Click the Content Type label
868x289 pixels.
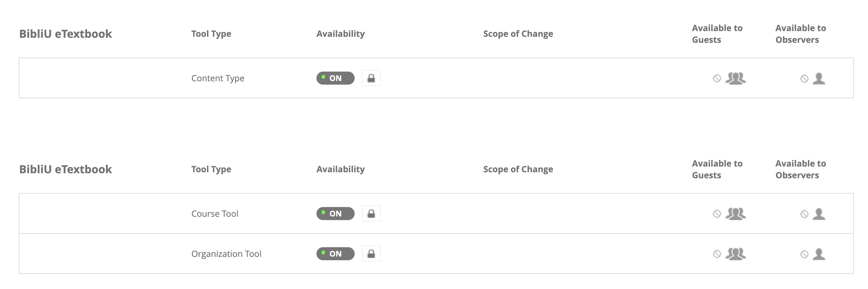(x=218, y=78)
